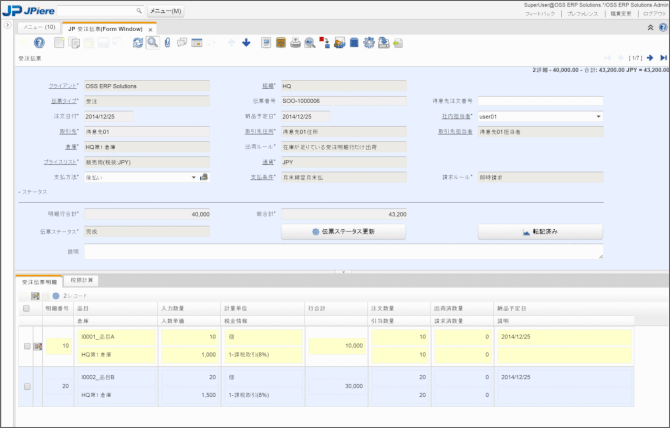Screen dimensions: 670x428
Task: Open attachments with the paperclip icon
Action: (x=168, y=43)
